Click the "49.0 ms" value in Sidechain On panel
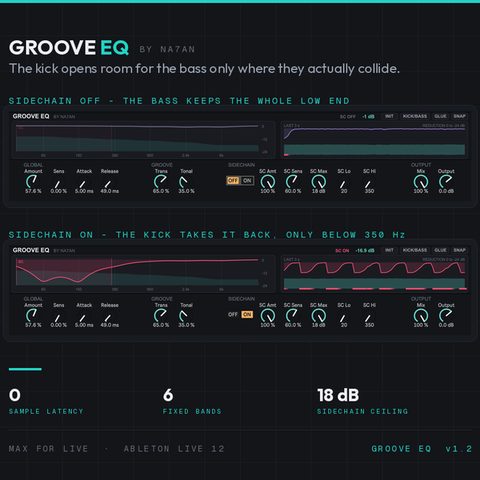480x480 pixels. (x=110, y=325)
